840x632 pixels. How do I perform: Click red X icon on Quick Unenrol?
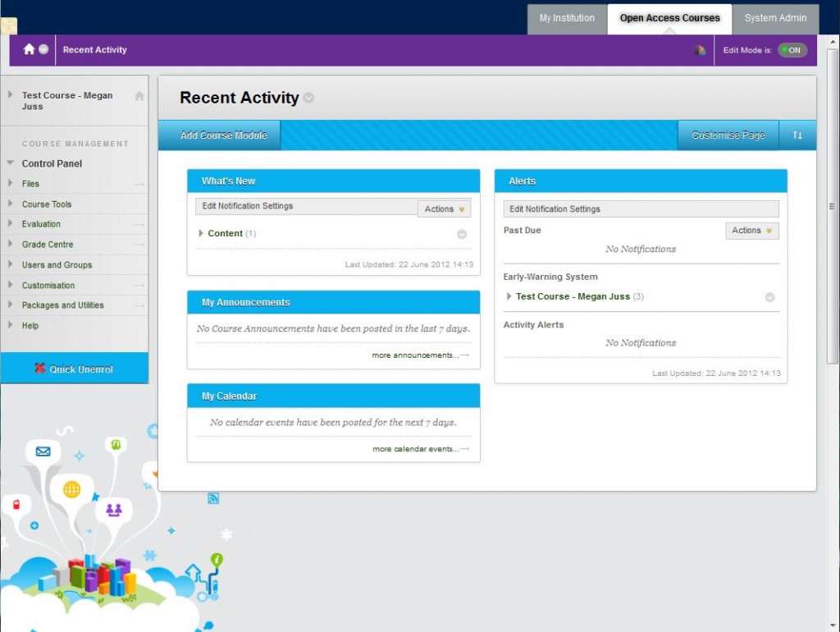pos(39,369)
